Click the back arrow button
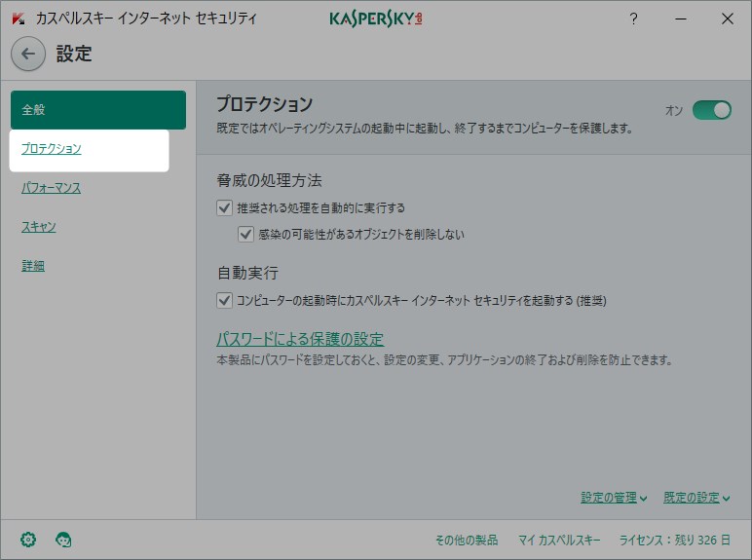 click(x=28, y=54)
